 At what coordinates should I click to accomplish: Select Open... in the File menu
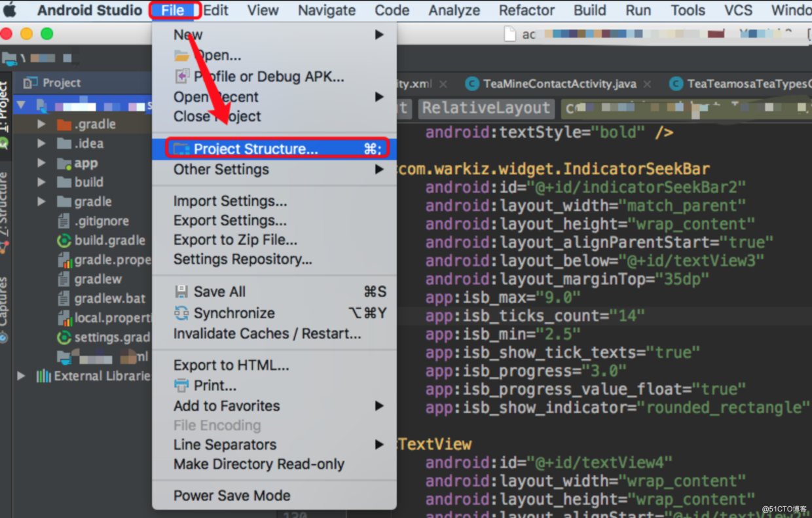click(274, 56)
